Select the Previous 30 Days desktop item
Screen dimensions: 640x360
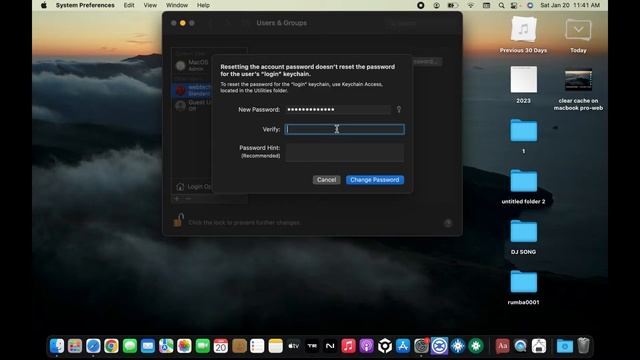[524, 35]
